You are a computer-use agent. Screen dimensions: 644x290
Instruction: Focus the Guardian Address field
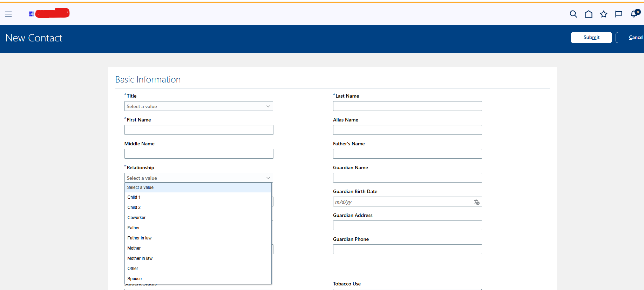click(x=407, y=225)
